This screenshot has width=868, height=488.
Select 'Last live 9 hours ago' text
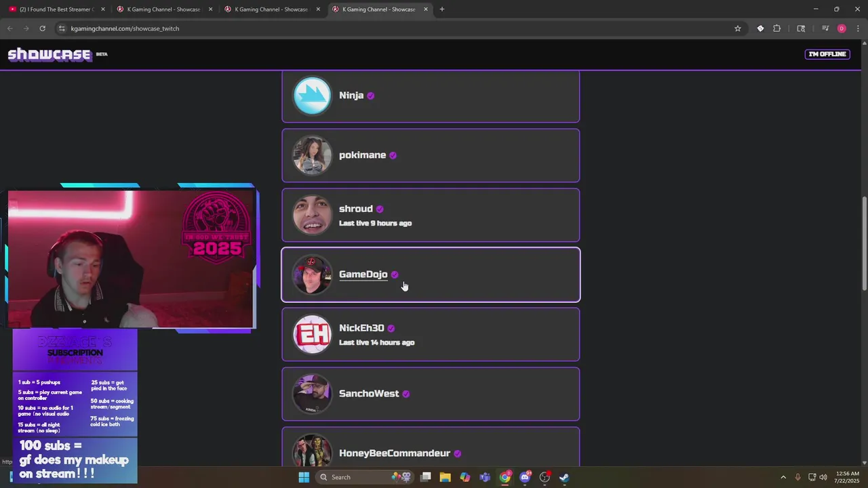click(x=375, y=223)
